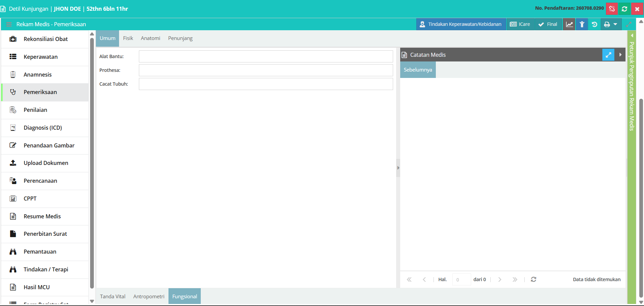Open Penilaian from sidebar
This screenshot has width=644, height=306.
point(45,110)
